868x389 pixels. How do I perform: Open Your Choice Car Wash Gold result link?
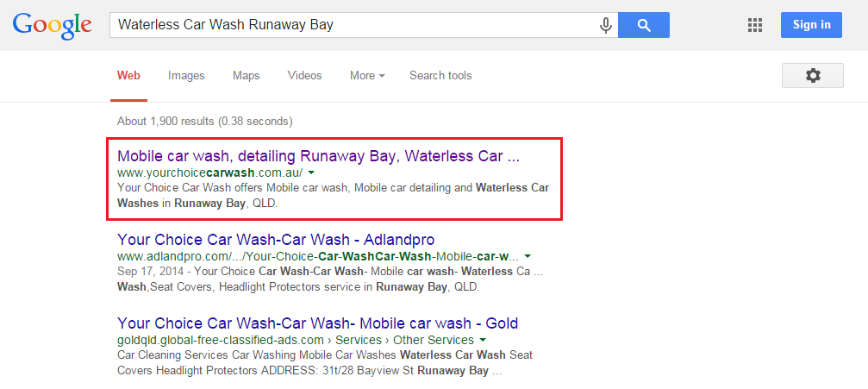(318, 323)
